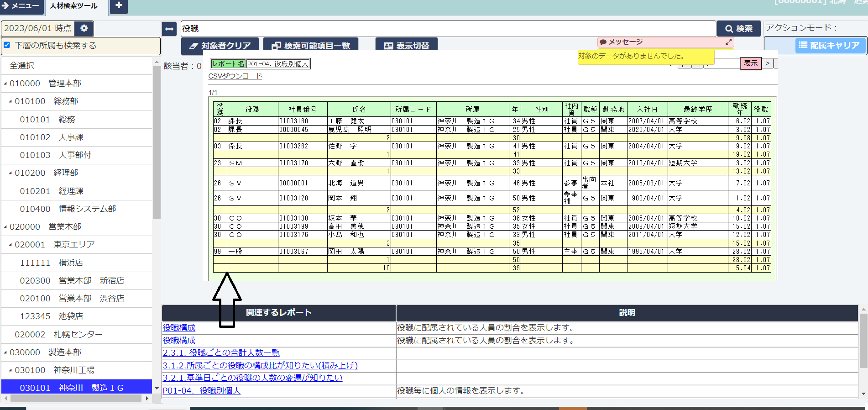Toggle 下層の所属も検索する checkbox
The width and height of the screenshot is (868, 410).
[7, 45]
